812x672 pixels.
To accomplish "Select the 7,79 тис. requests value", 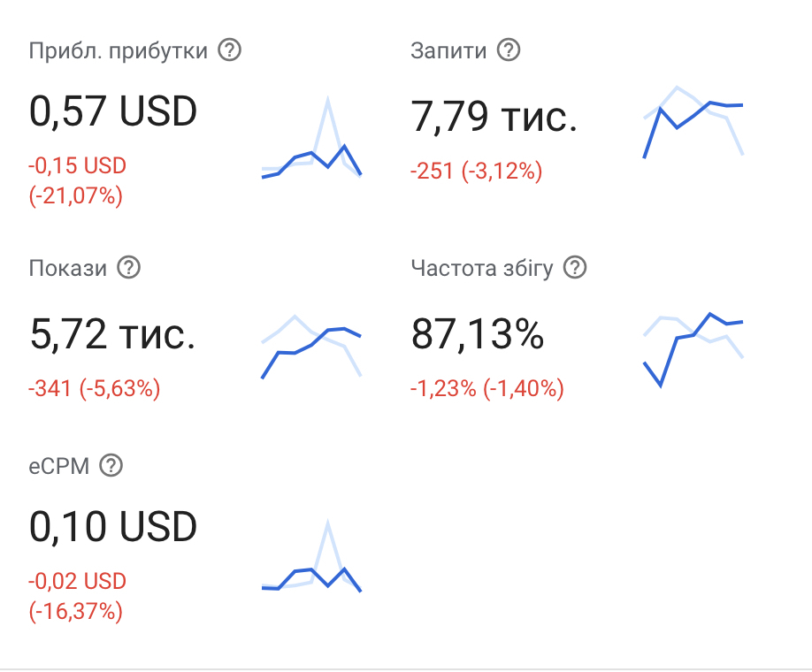I will click(494, 117).
